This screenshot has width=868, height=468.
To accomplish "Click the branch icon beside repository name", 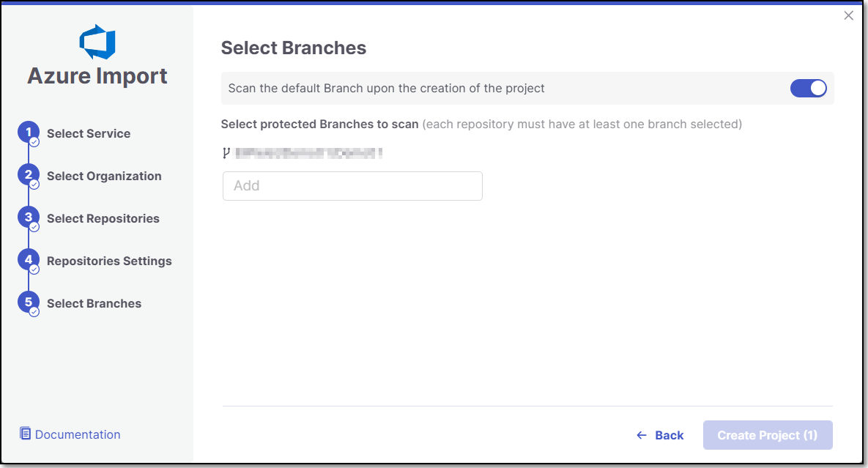I will point(226,153).
